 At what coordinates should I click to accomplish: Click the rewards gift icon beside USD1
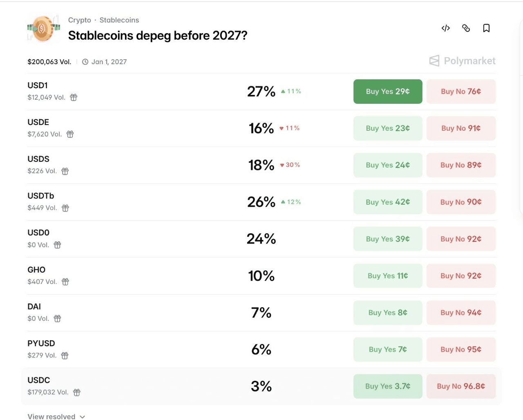74,97
